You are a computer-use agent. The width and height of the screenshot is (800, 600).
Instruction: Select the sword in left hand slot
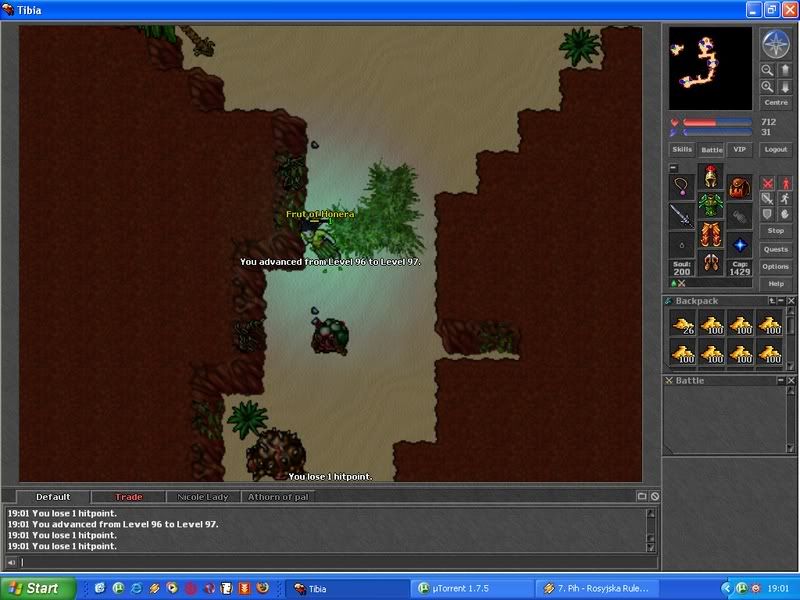click(682, 215)
